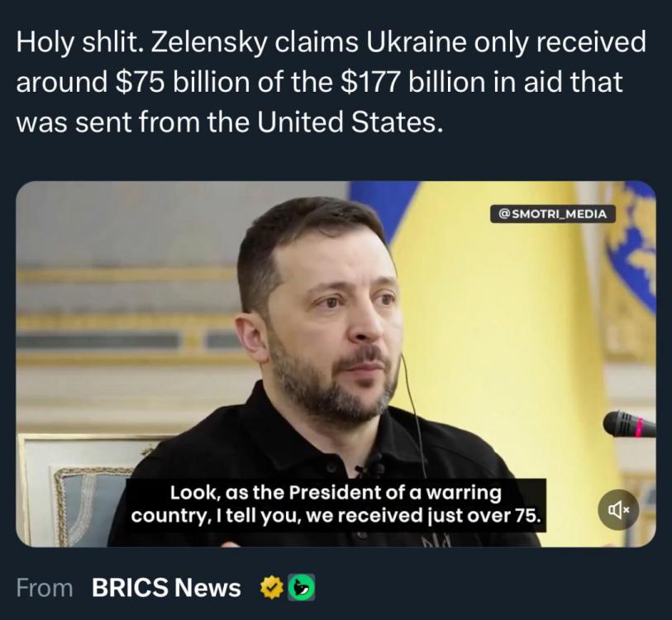Viewport: 672px width, 620px height.
Task: Click the green affiliate badge icon
Action: point(299,588)
